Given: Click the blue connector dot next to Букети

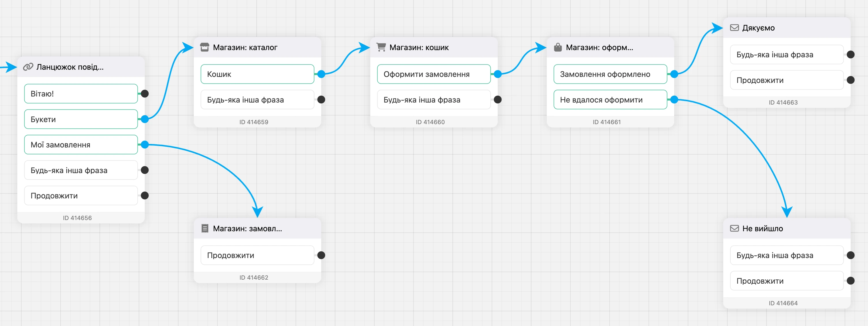Looking at the screenshot, I should pos(145,119).
